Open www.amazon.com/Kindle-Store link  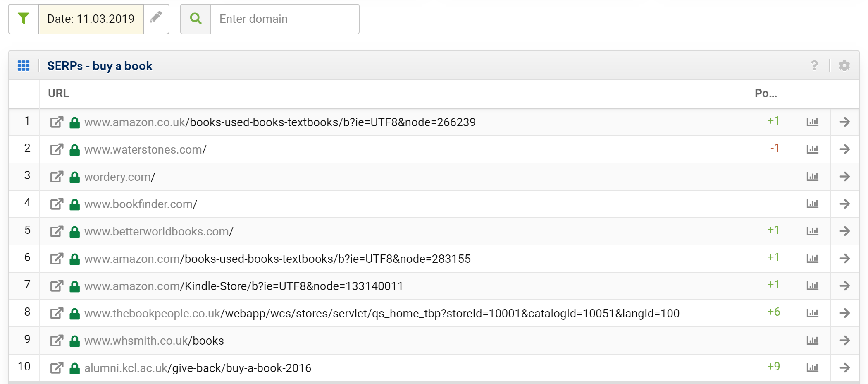244,286
